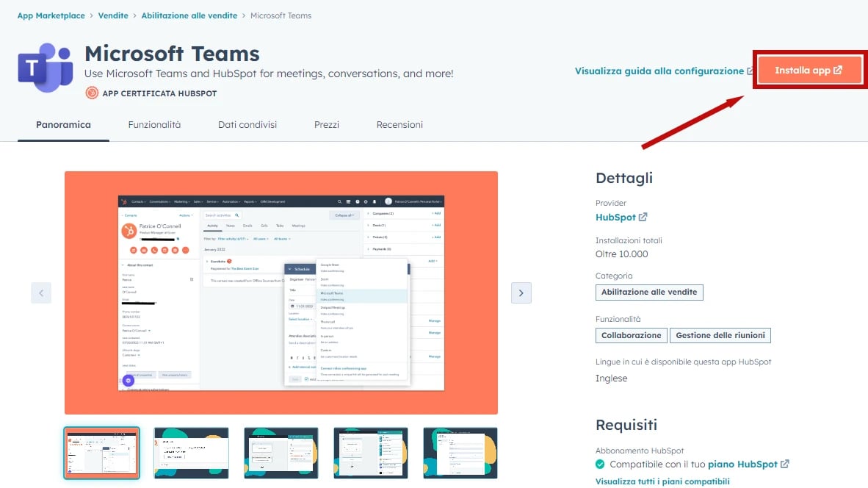Show the next carousel screenshot
Image resolution: width=868 pixels, height=488 pixels.
coord(521,293)
